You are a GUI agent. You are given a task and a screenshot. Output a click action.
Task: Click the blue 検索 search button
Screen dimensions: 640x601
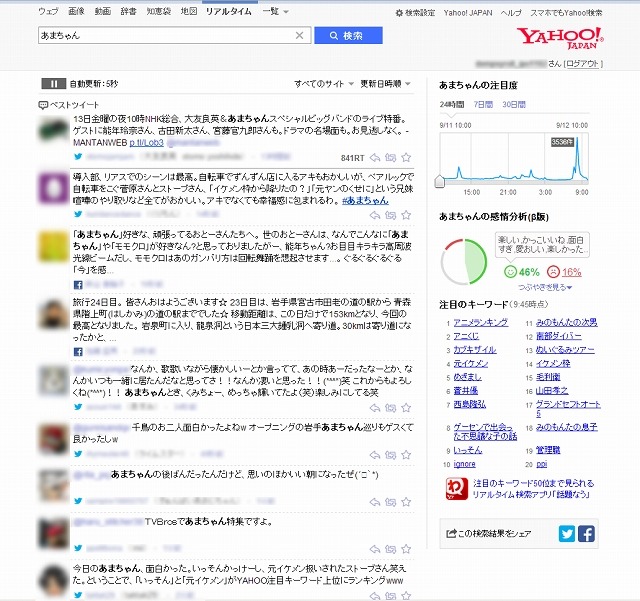[348, 36]
